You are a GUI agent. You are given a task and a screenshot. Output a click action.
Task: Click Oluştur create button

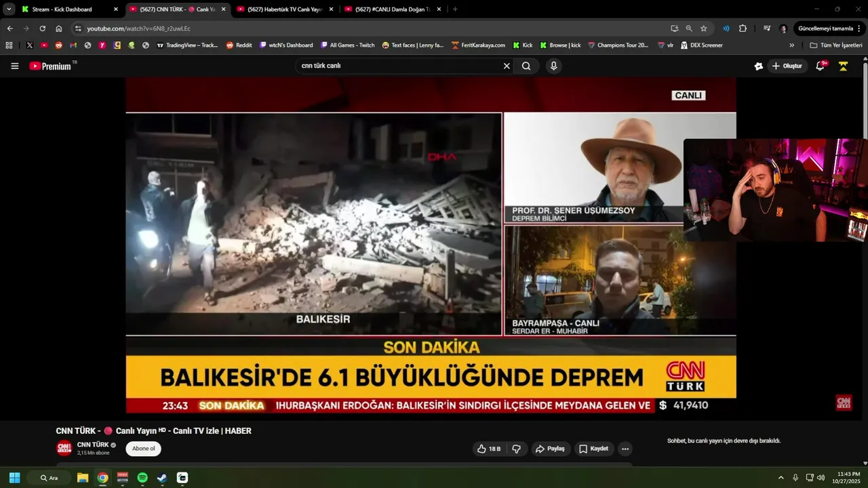click(787, 66)
